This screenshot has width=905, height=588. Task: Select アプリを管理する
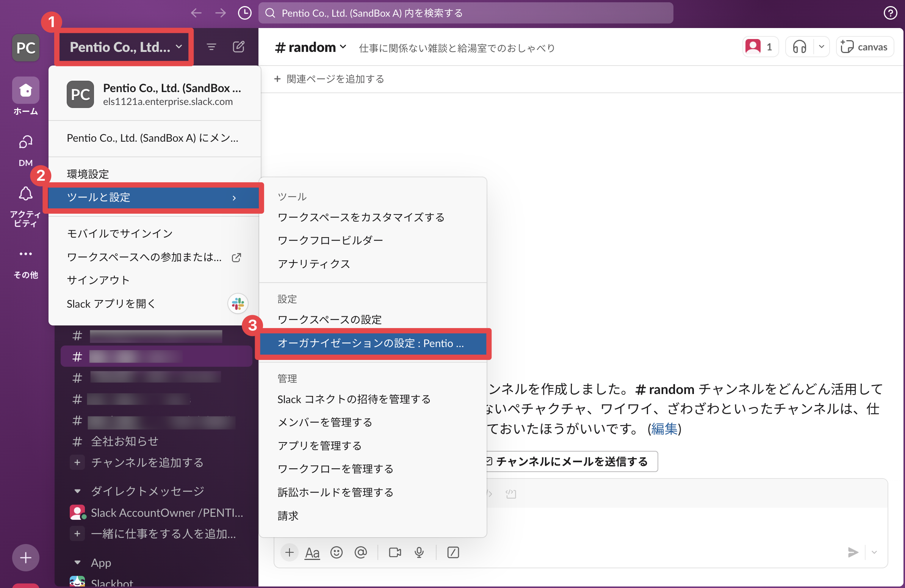(x=373, y=446)
